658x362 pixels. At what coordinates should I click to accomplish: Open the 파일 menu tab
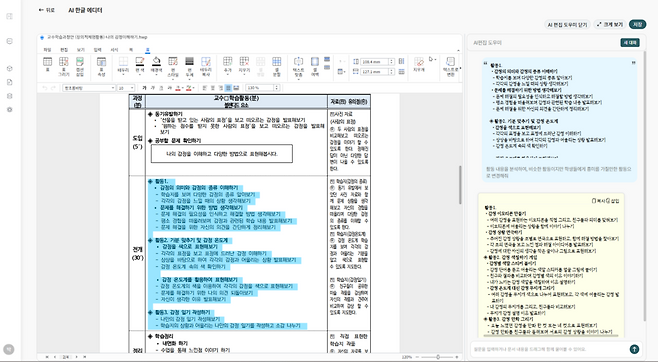click(x=47, y=50)
